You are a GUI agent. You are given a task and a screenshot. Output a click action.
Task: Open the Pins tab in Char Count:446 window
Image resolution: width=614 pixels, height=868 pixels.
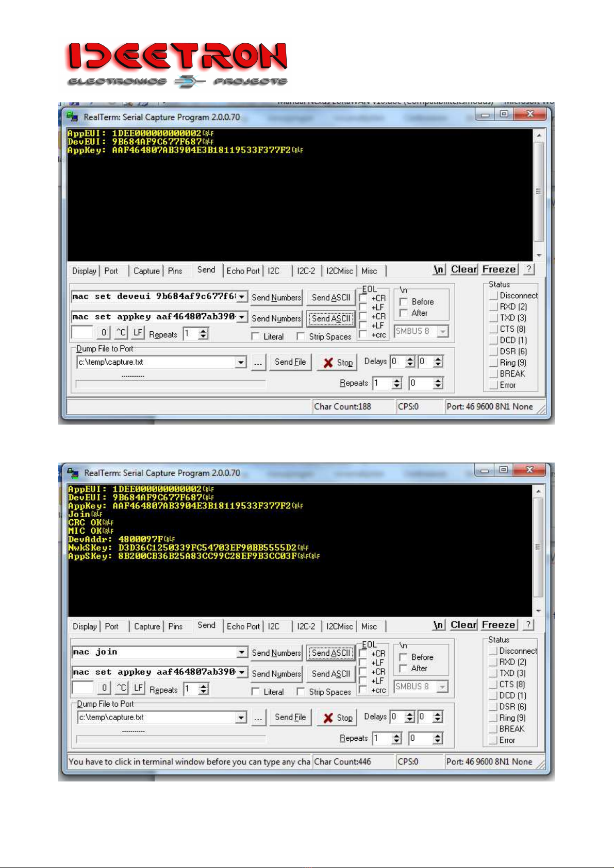click(175, 626)
